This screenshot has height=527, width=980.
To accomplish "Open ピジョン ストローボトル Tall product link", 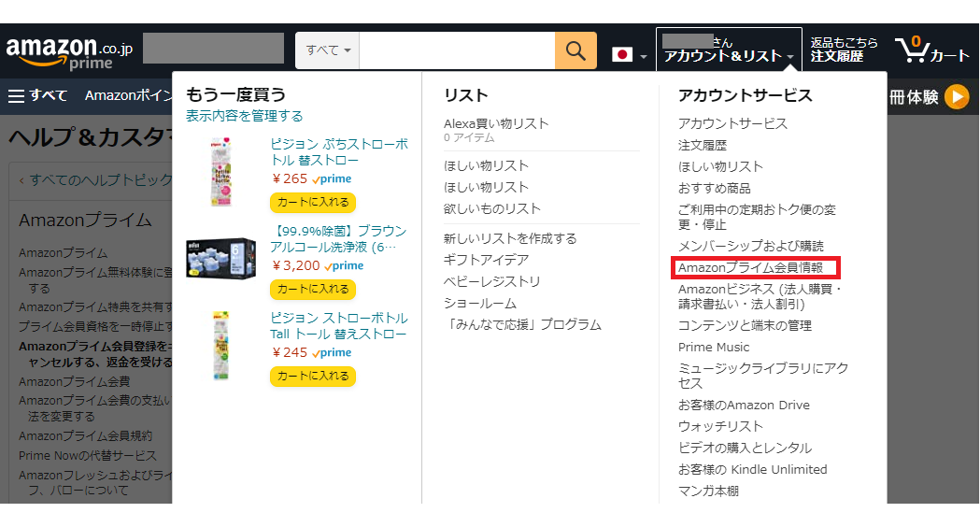I will 339,326.
